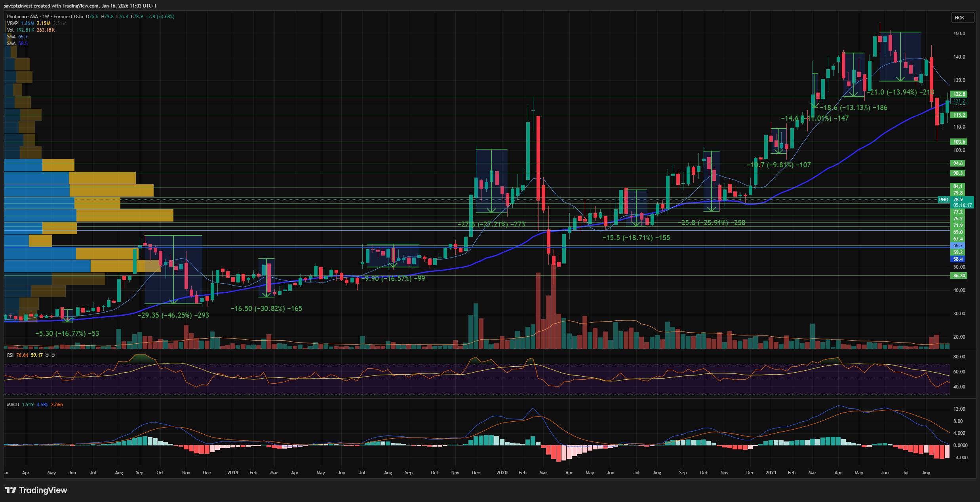This screenshot has width=980, height=502.
Task: Select the SMA 65.7 legend entry
Action: 17,37
